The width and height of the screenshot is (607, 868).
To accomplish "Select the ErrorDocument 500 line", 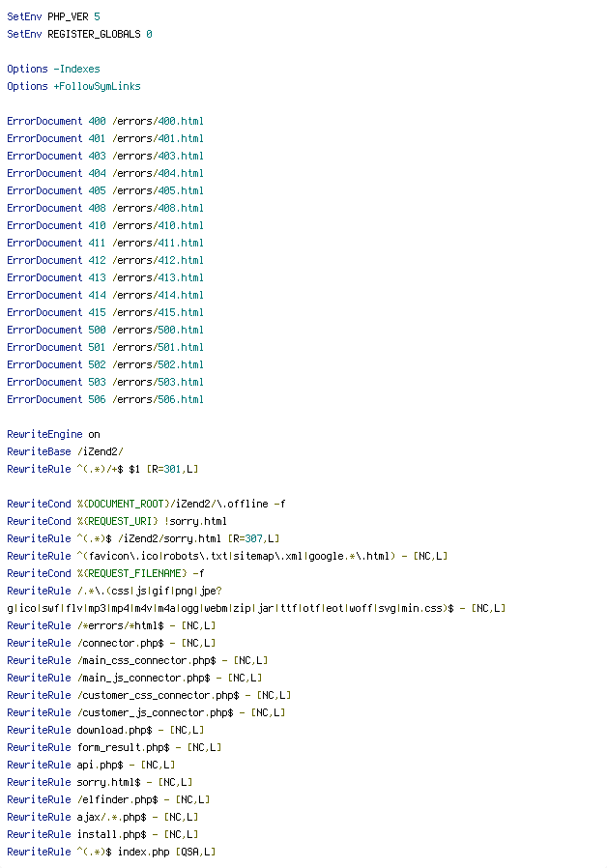I will click(x=105, y=330).
